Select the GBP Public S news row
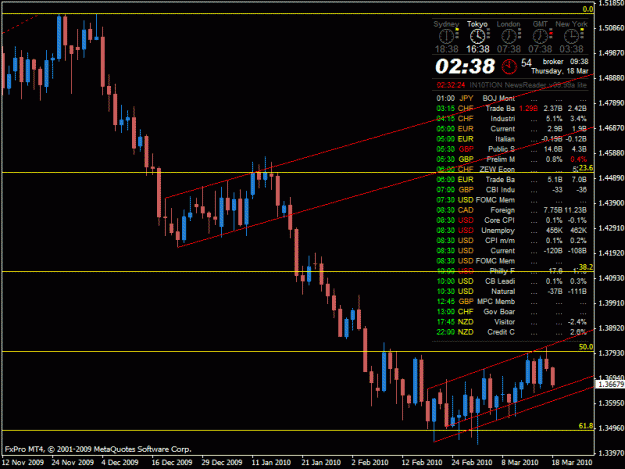The height and width of the screenshot is (469, 625). tap(511, 149)
